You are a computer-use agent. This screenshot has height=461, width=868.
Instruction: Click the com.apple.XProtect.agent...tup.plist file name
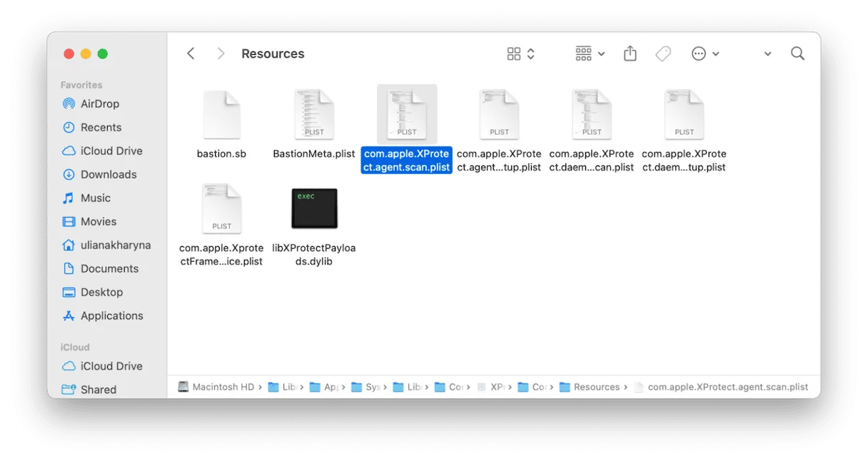pos(499,161)
